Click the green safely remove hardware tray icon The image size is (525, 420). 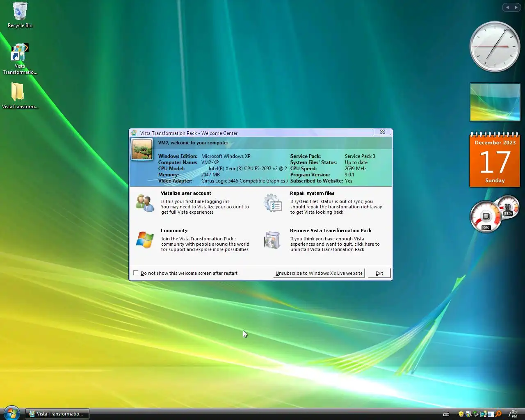(476, 414)
